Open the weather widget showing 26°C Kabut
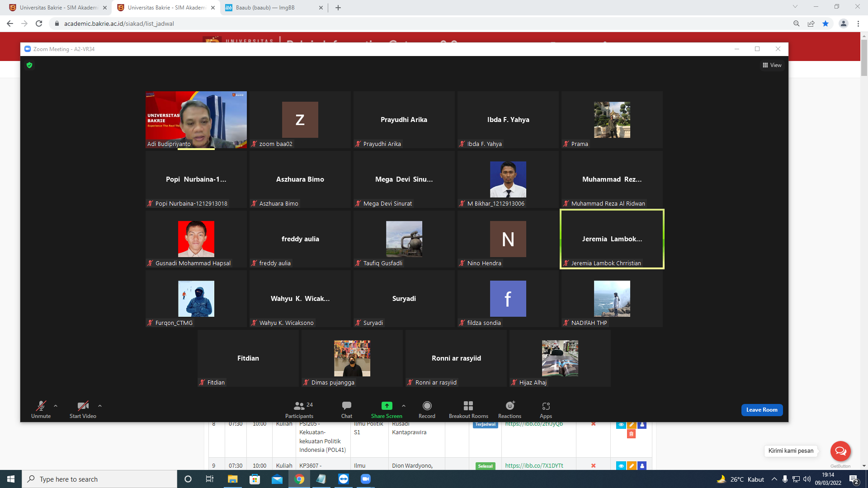 [x=741, y=479]
